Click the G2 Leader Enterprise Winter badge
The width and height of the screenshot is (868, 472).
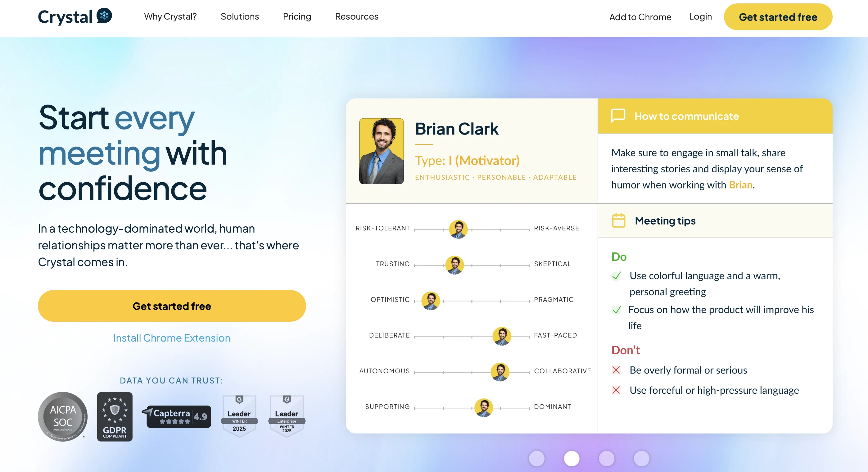tap(287, 416)
